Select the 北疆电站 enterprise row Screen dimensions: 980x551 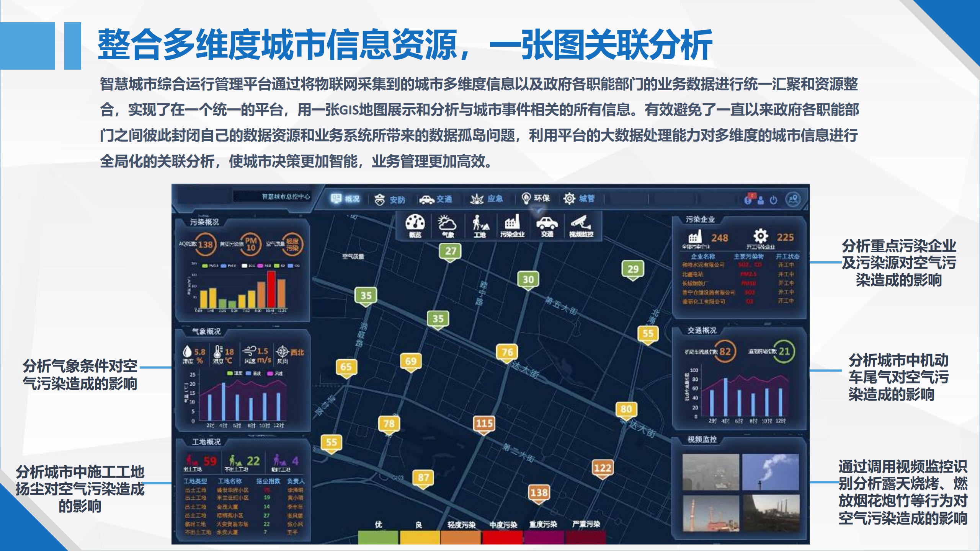click(x=739, y=274)
